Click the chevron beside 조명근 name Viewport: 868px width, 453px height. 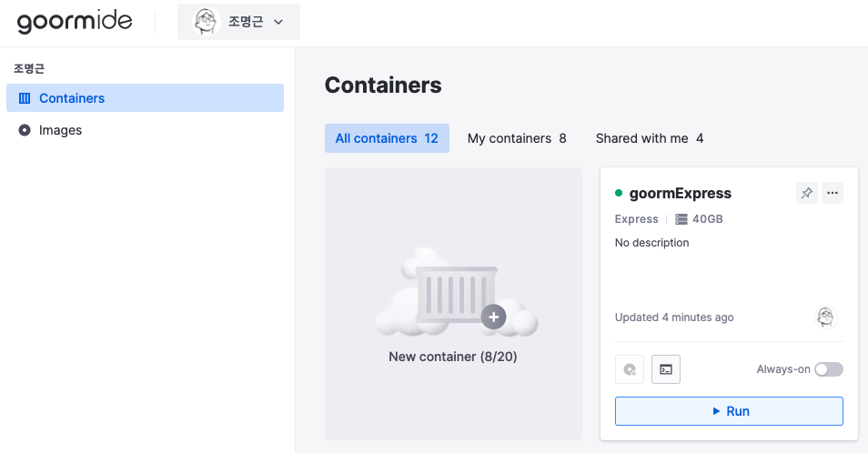(x=278, y=22)
